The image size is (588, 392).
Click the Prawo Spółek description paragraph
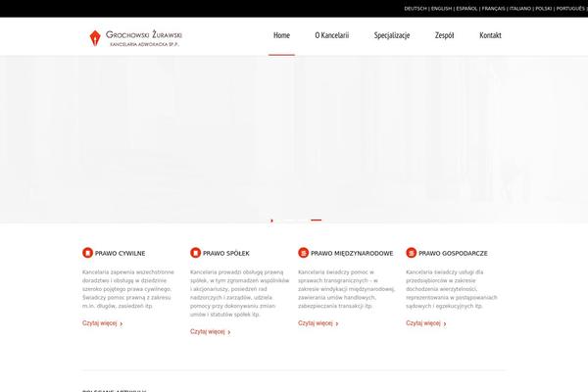click(x=240, y=293)
